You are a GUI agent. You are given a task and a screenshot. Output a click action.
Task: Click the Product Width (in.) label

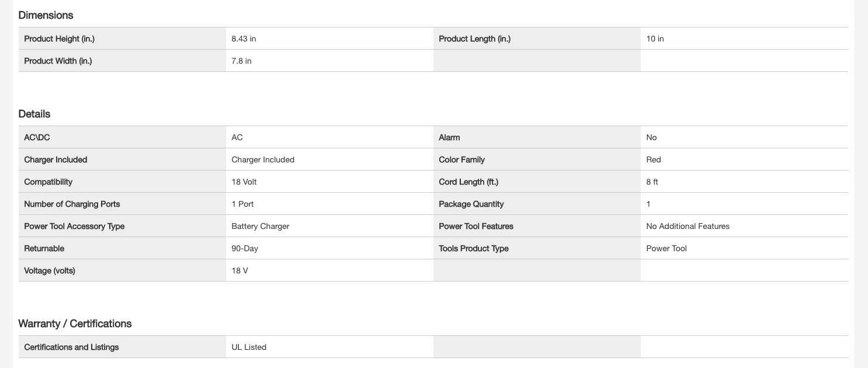58,61
